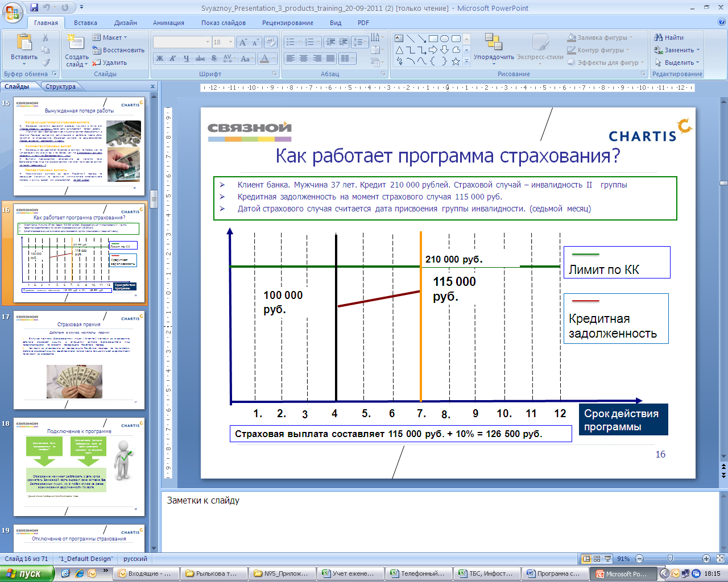Increase font size with large A
The image size is (728, 582).
click(243, 42)
